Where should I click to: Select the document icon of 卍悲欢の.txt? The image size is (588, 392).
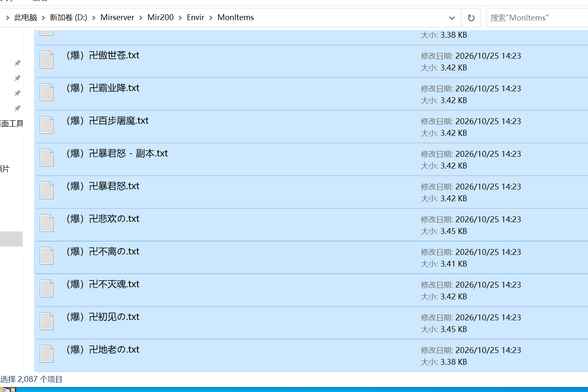(47, 223)
